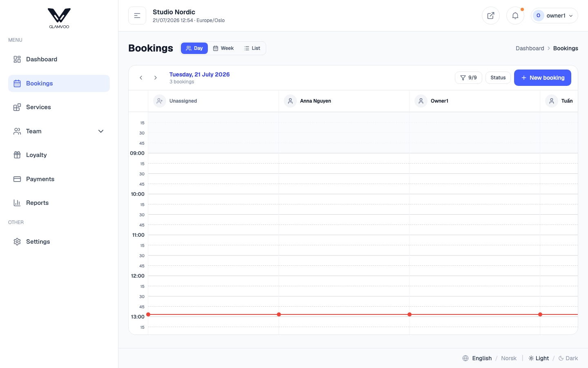Screen dimensions: 588x368
Task: Open notifications bell
Action: pyautogui.click(x=515, y=16)
